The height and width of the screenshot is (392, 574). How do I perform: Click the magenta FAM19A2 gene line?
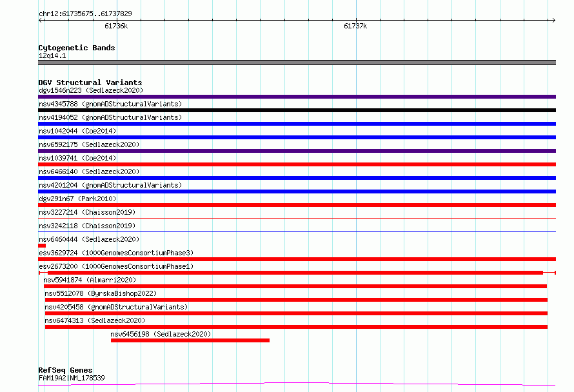click(x=297, y=384)
